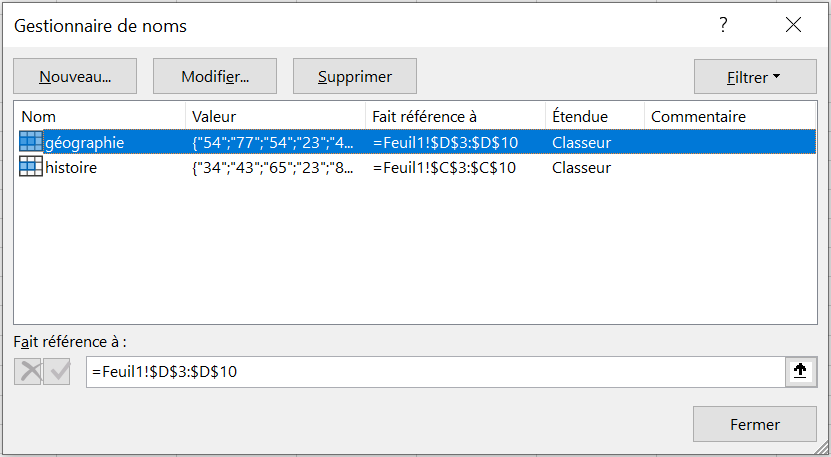Viewport: 831px width, 457px height.
Task: Click the Nouveau... button
Action: 75,76
